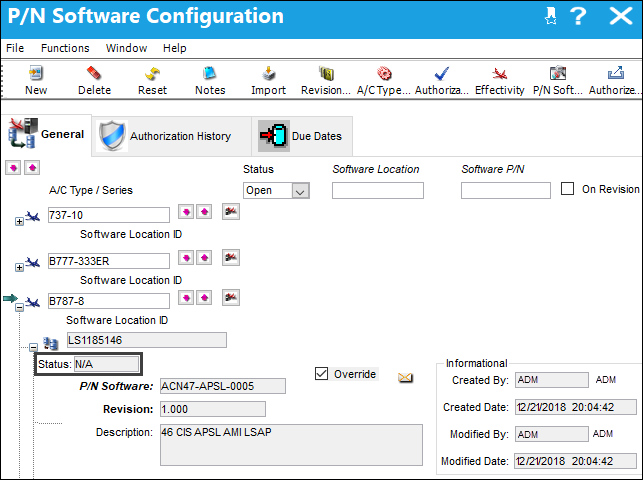643x480 pixels.
Task: Open the Window menu
Action: coord(126,48)
